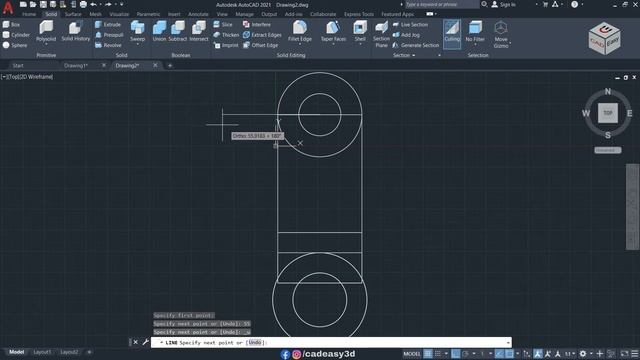Select the Cylinder primitive tool

[16, 35]
